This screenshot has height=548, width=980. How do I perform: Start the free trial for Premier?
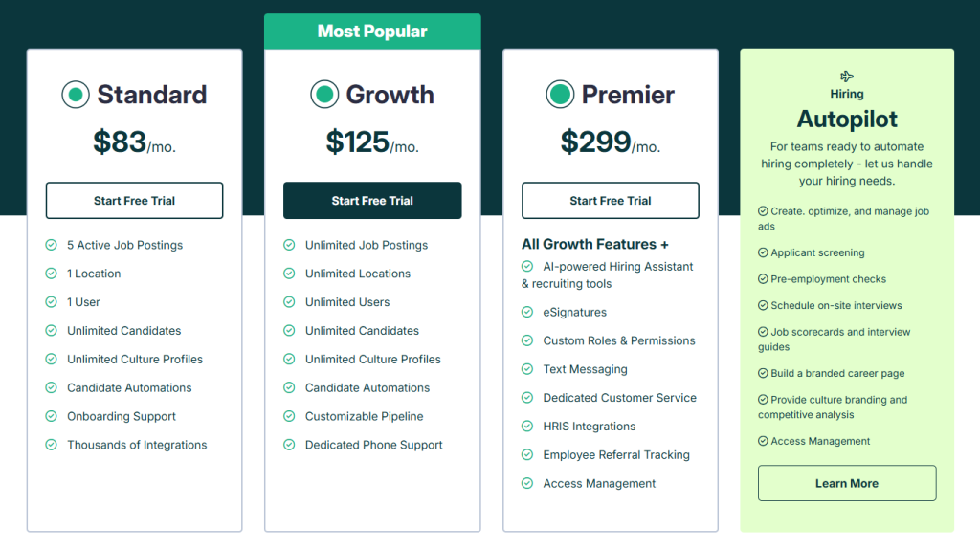point(610,201)
